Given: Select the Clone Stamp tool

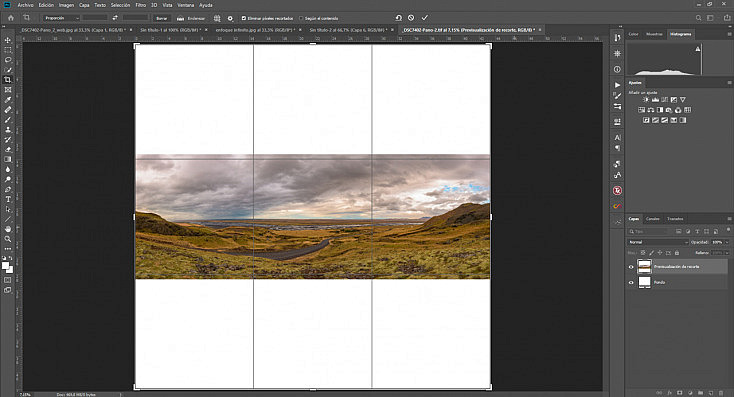Looking at the screenshot, I should 7,130.
